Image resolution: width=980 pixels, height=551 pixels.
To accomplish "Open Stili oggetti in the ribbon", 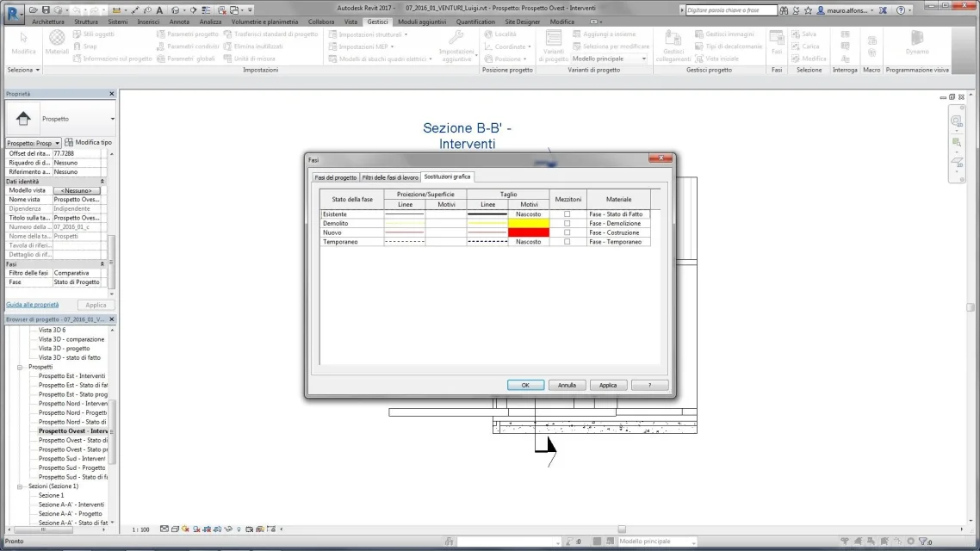I will [x=94, y=34].
